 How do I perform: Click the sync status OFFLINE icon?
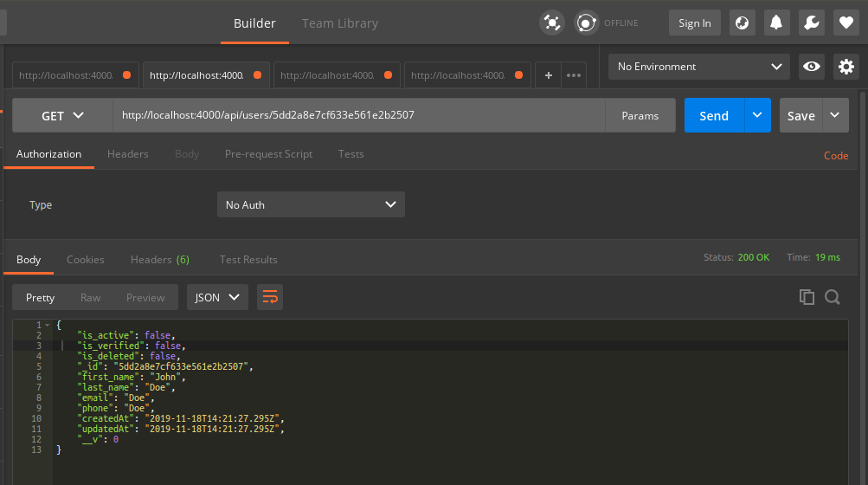pos(586,23)
